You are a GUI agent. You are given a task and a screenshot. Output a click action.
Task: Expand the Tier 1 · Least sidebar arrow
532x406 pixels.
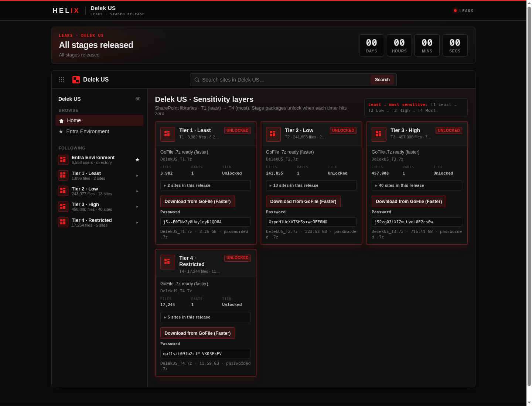(137, 176)
